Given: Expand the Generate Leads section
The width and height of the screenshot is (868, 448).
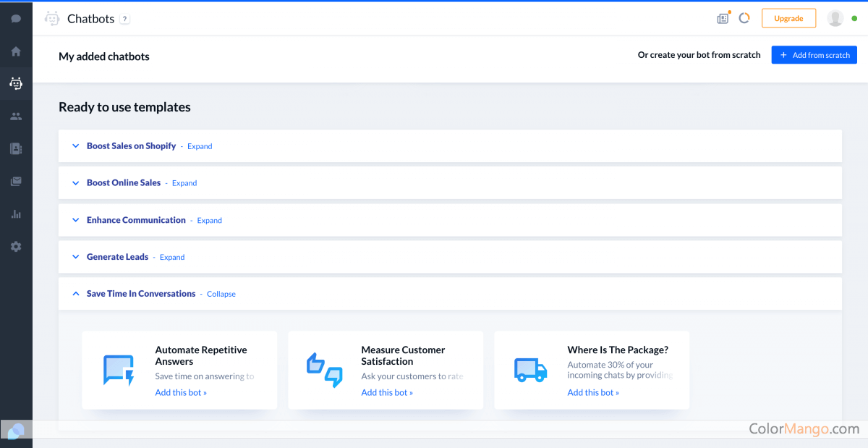Looking at the screenshot, I should pyautogui.click(x=172, y=258).
